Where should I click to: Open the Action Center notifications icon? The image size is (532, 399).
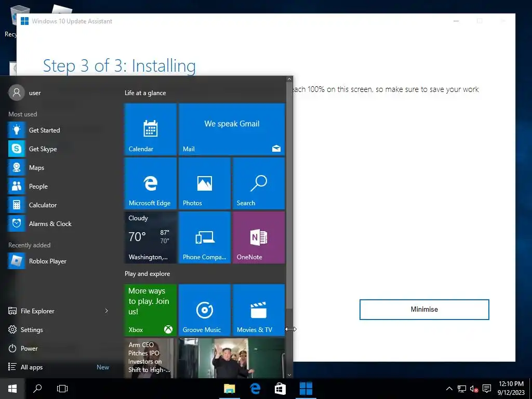[x=487, y=389]
